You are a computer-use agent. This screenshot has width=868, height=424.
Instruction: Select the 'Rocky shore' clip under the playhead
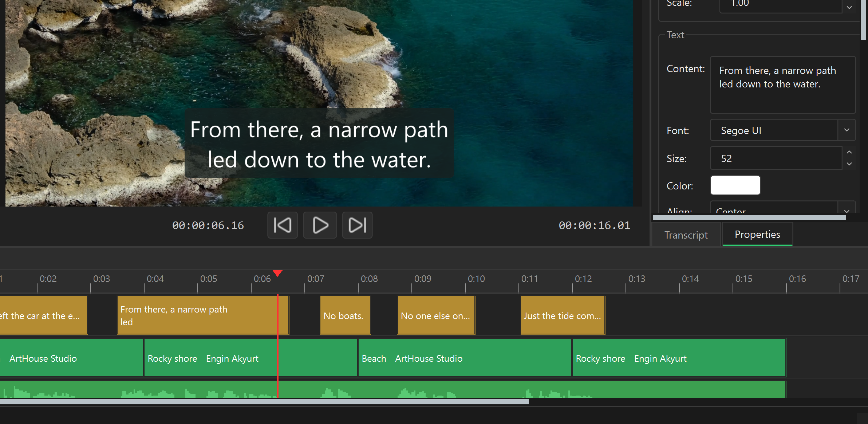251,358
